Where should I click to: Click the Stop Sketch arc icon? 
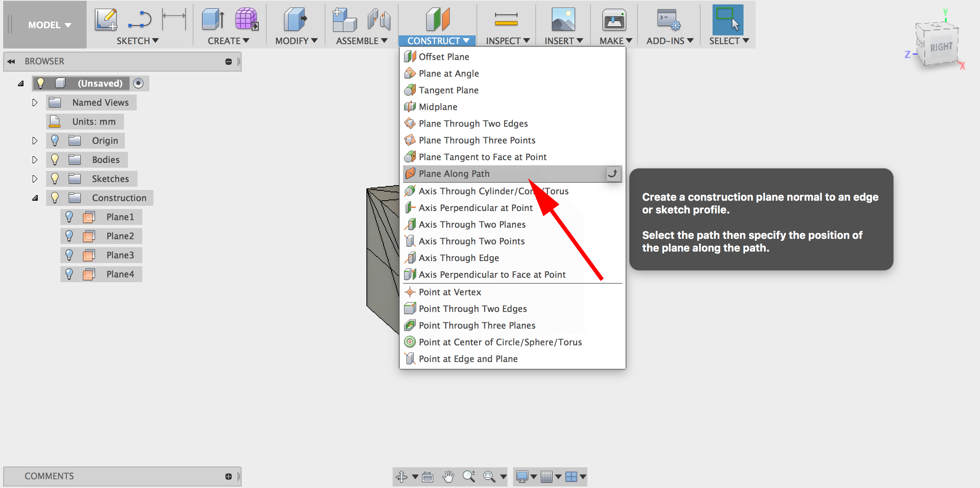(x=140, y=19)
